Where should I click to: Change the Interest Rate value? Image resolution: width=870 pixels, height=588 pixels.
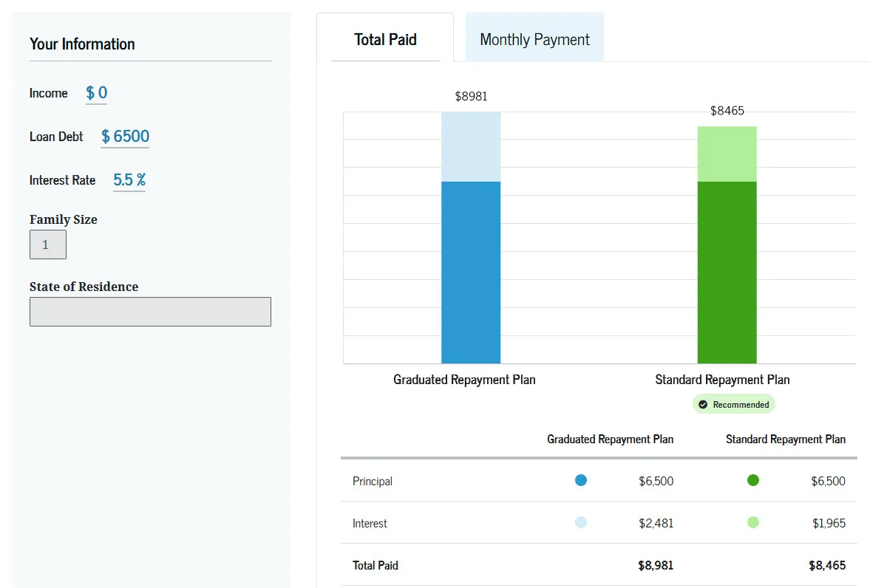coord(129,180)
